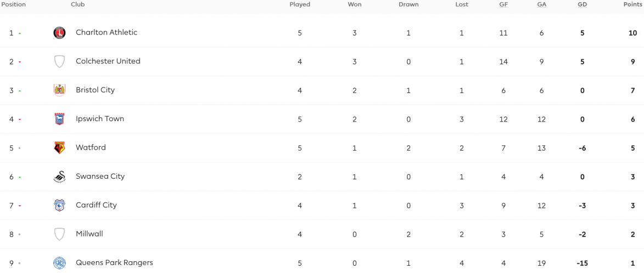Click the red down arrow beside position 2
The image size is (644, 275).
pyautogui.click(x=20, y=62)
